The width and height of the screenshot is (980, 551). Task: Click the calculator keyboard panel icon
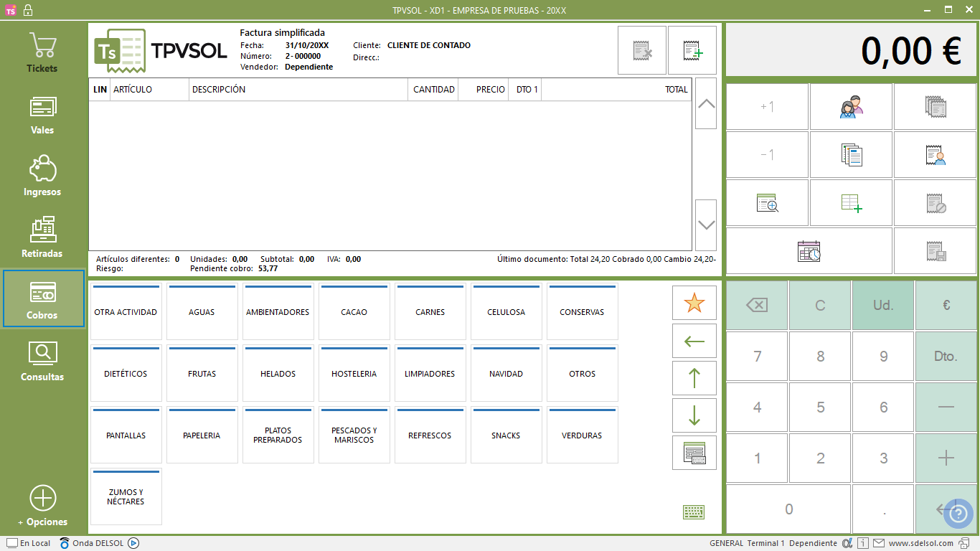point(694,453)
